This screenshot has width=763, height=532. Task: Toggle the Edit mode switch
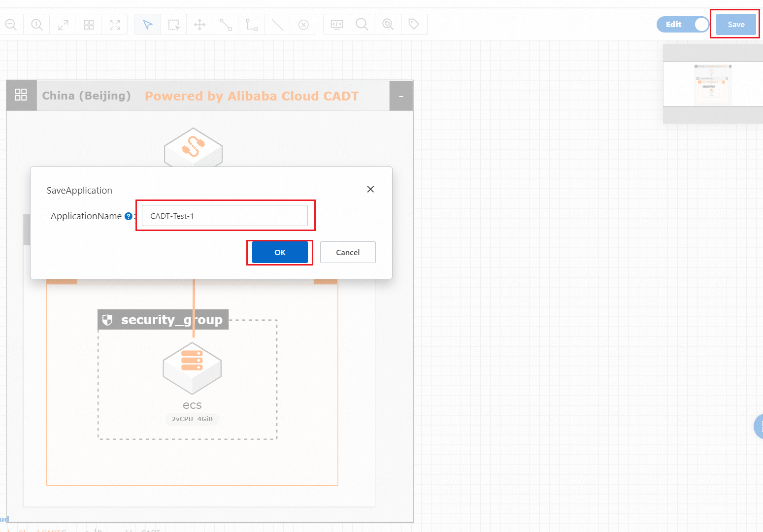(683, 24)
